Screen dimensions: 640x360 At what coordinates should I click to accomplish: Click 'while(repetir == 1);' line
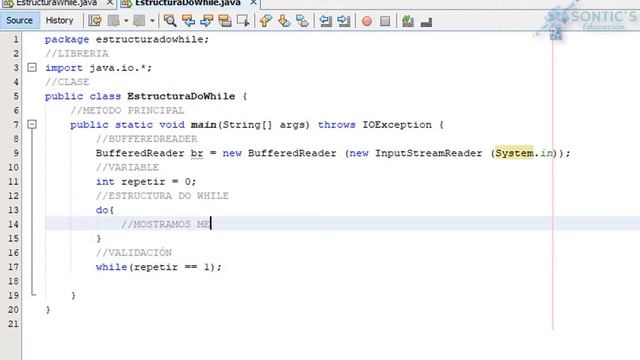pos(159,267)
